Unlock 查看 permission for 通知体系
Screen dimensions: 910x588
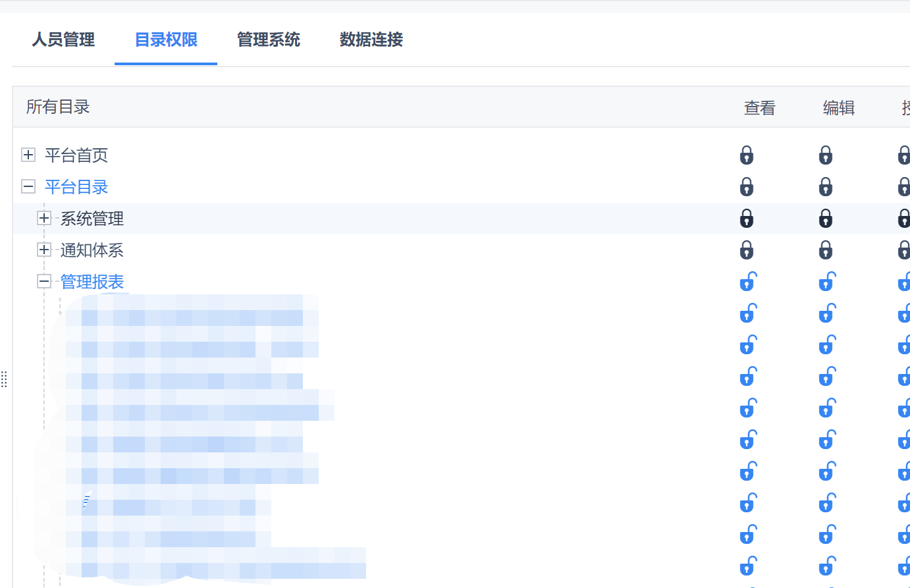(747, 250)
